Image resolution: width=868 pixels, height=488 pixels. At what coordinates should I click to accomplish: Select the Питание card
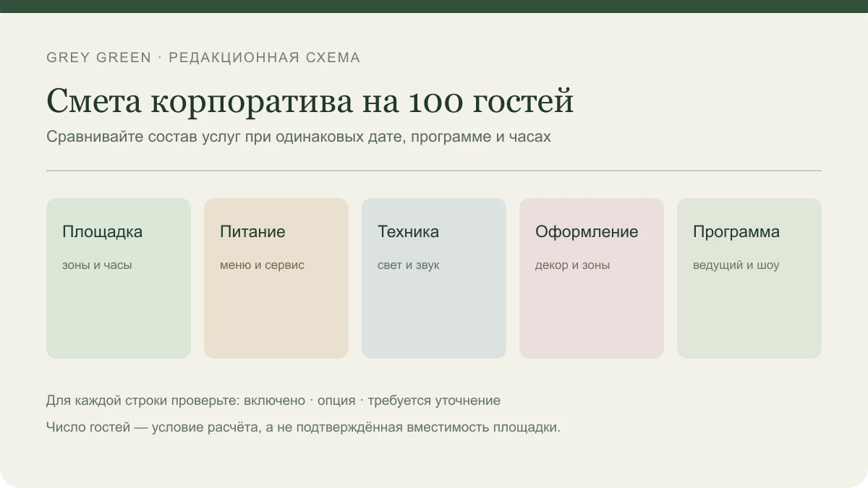pos(276,278)
